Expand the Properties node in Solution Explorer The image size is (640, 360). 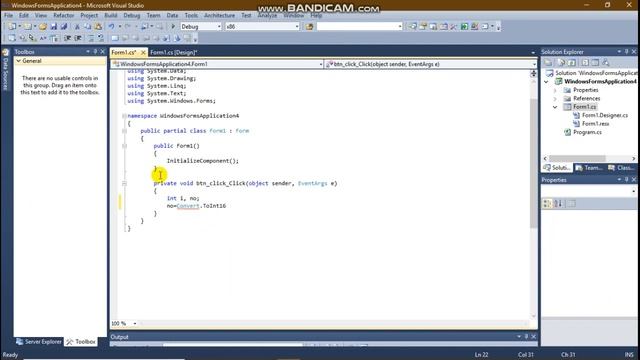tap(555, 90)
